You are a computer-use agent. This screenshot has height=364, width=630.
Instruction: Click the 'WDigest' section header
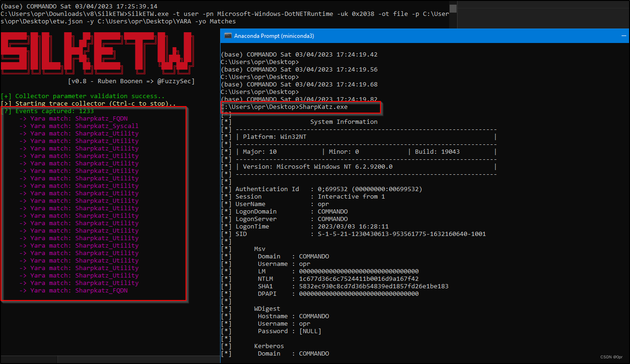click(267, 309)
